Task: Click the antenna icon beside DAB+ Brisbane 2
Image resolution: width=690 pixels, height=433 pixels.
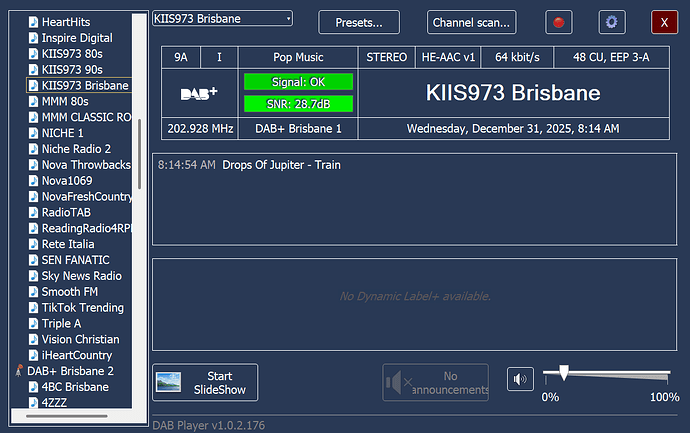Action: point(19,371)
